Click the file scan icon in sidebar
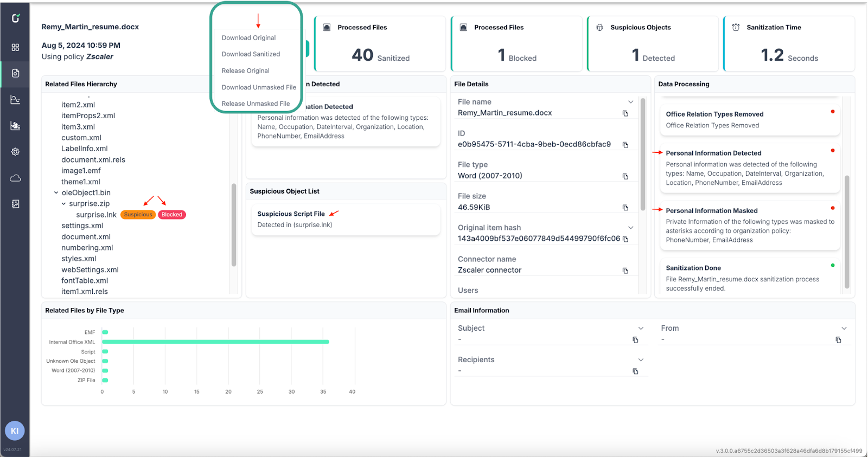868x457 pixels. tap(15, 73)
